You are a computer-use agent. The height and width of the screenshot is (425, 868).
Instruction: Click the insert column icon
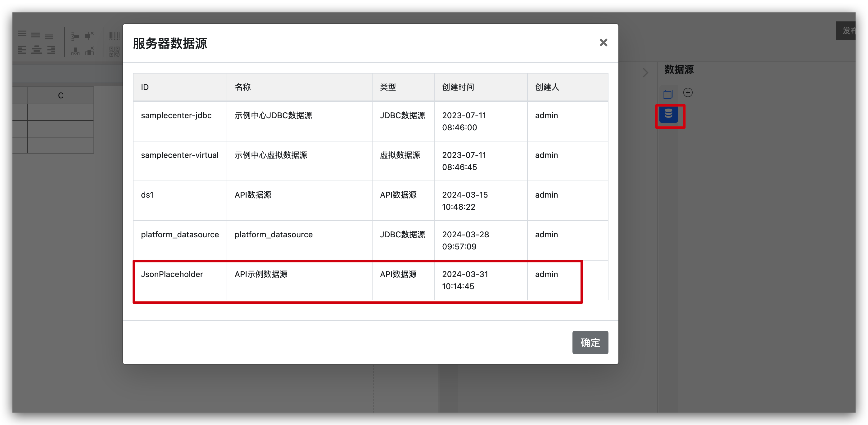[75, 51]
